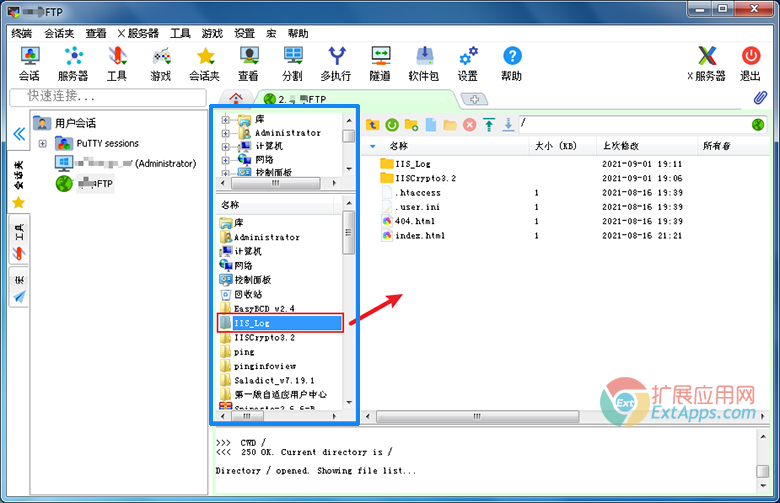
Task: Open the 宏 menu
Action: 271,33
